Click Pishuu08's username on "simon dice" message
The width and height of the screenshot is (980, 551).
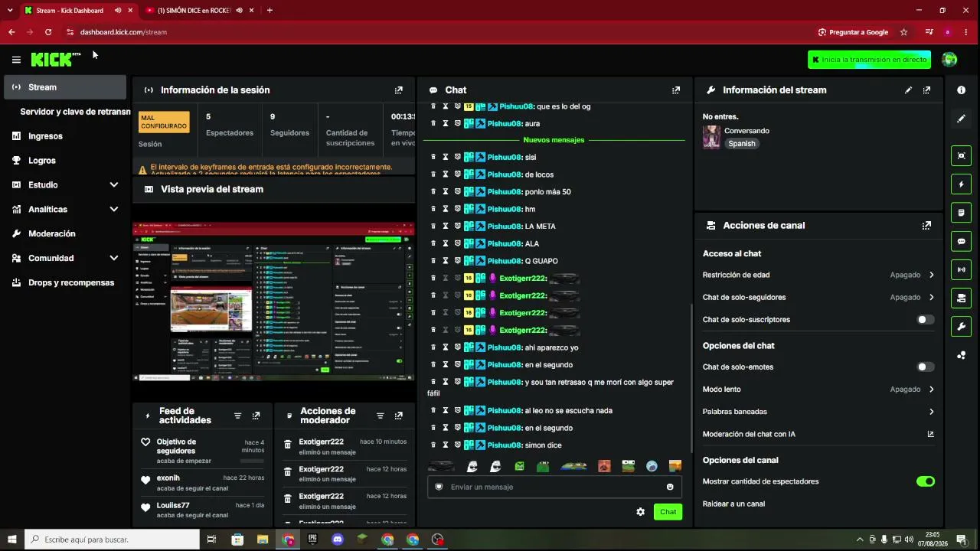click(x=505, y=445)
